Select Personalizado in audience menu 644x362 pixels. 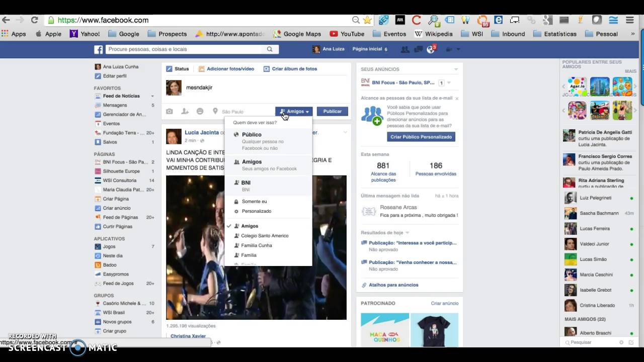268,211
